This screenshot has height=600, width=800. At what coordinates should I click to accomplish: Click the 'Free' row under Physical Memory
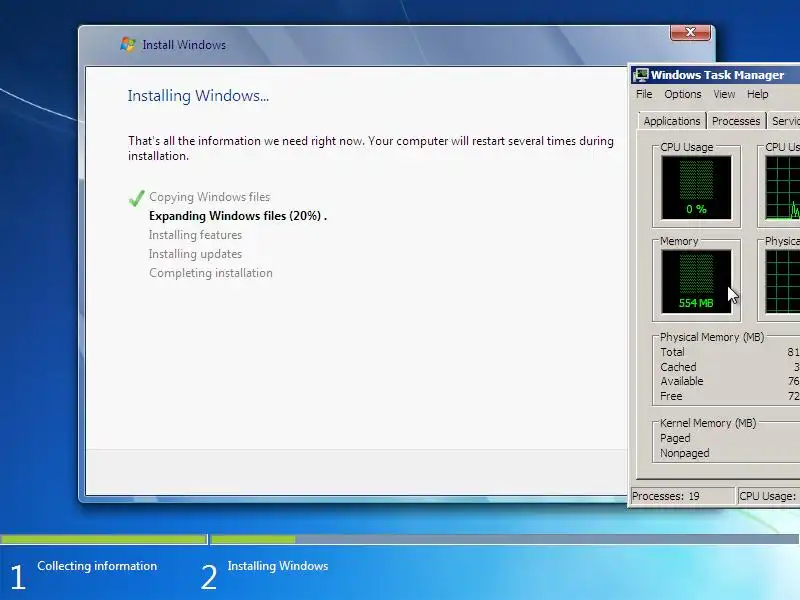tap(729, 396)
